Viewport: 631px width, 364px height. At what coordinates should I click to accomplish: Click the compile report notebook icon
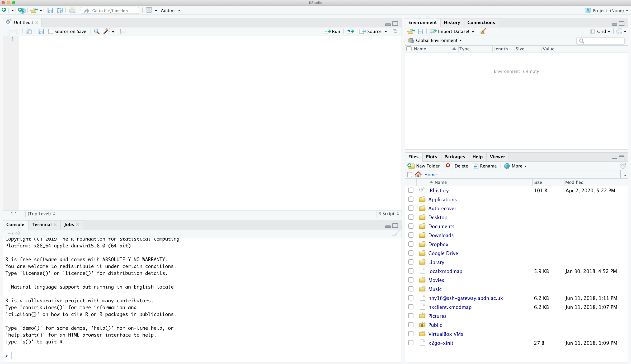[123, 31]
